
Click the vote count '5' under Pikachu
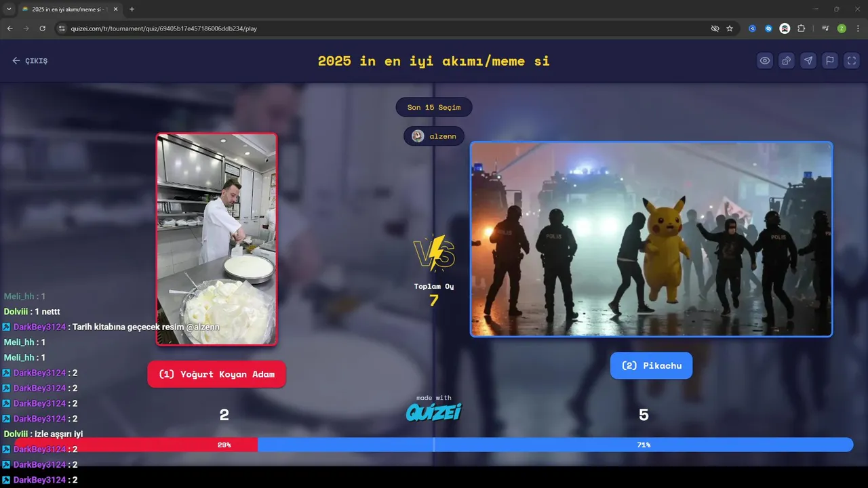click(x=644, y=415)
